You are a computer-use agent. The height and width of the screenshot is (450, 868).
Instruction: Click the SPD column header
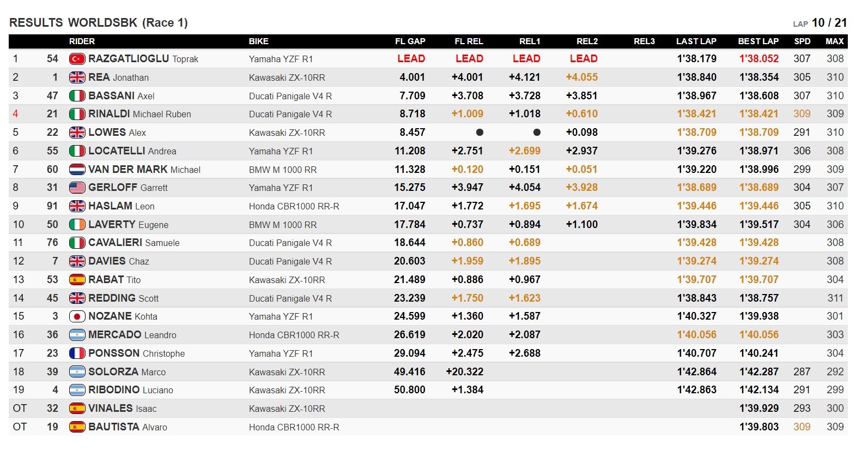point(803,41)
